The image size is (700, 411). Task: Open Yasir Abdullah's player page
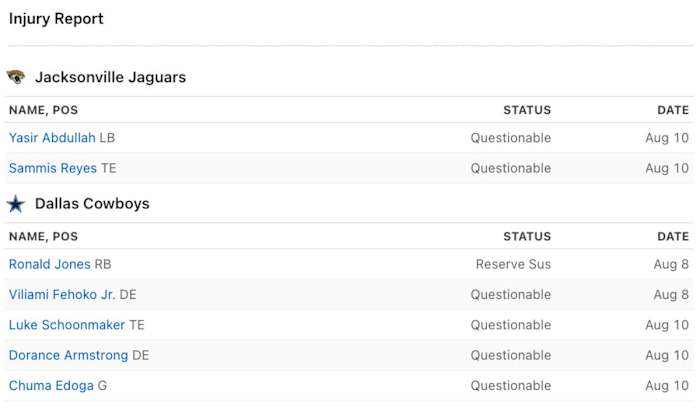click(52, 138)
